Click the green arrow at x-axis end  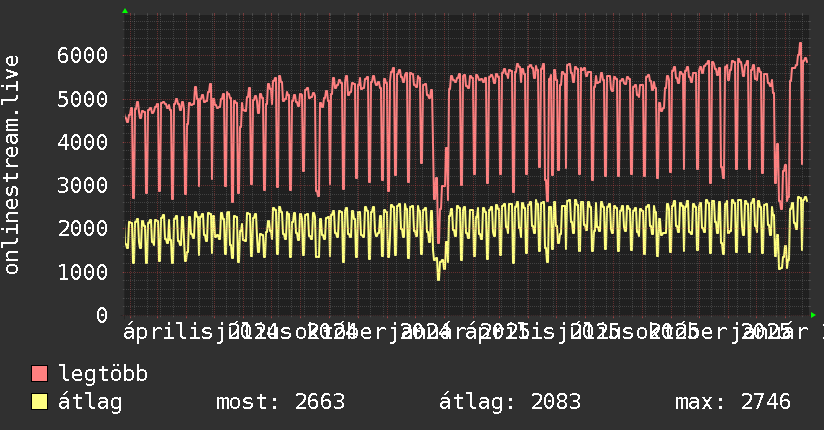point(813,314)
